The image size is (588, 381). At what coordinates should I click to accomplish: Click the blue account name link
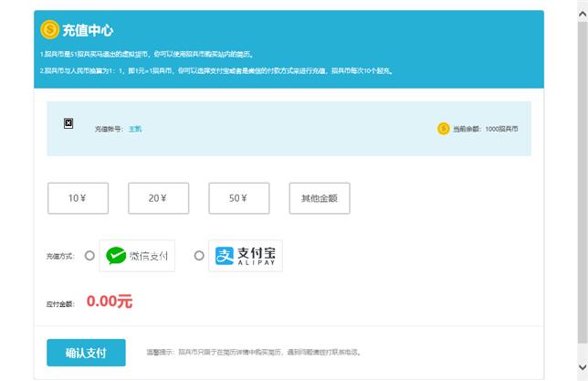point(135,129)
